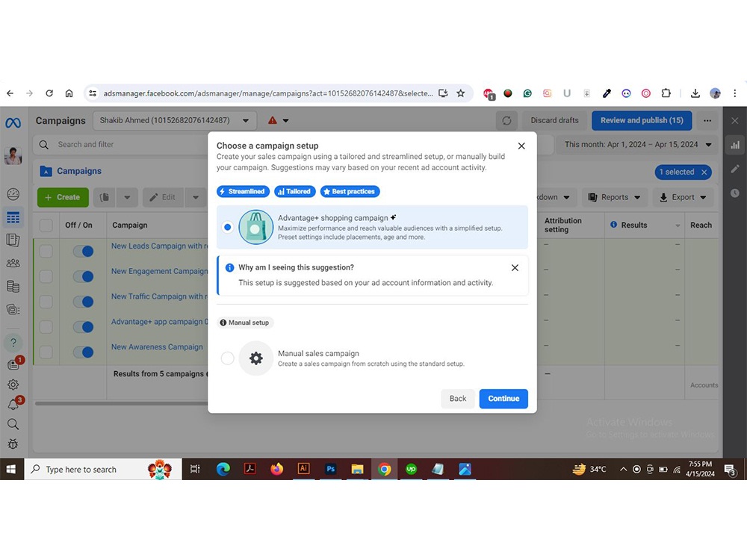Viewport: 747px width, 560px height.
Task: Open the Help question mark icon
Action: pyautogui.click(x=13, y=343)
